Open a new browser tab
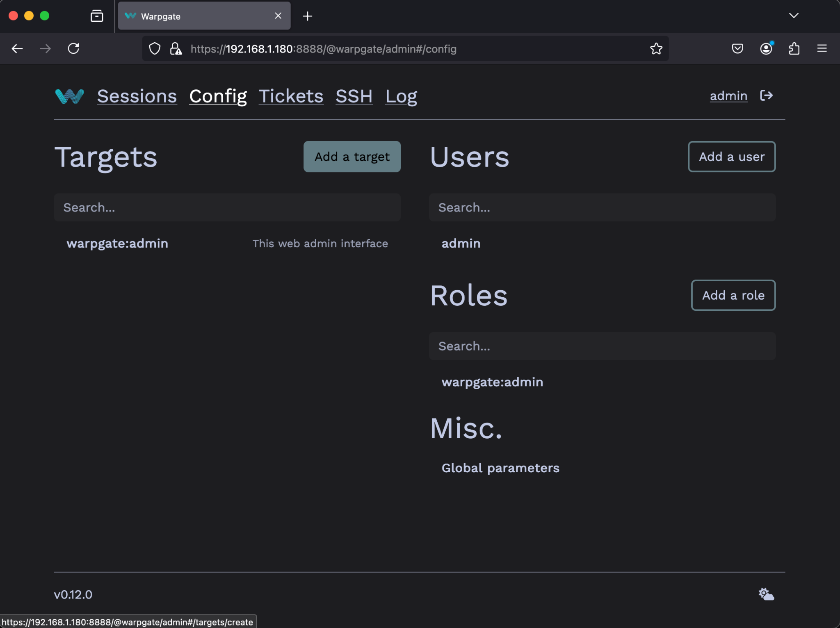 click(x=308, y=16)
